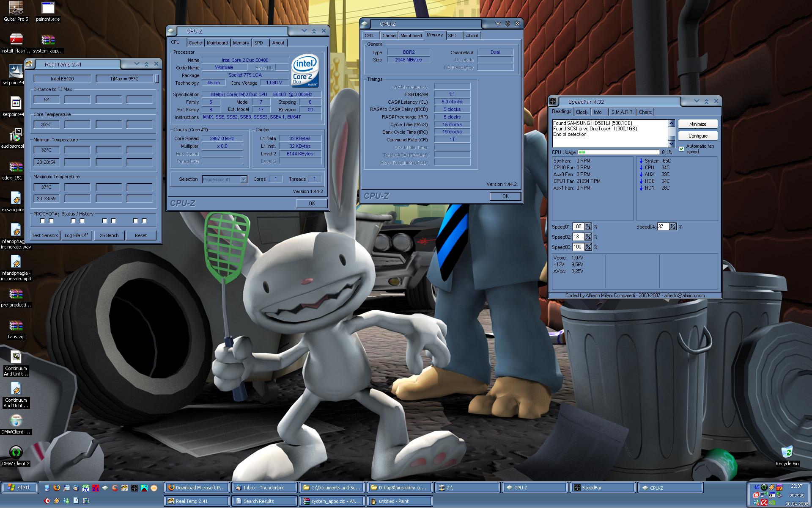Open the Recycle Bin
Screen dimensions: 812x508
click(787, 456)
